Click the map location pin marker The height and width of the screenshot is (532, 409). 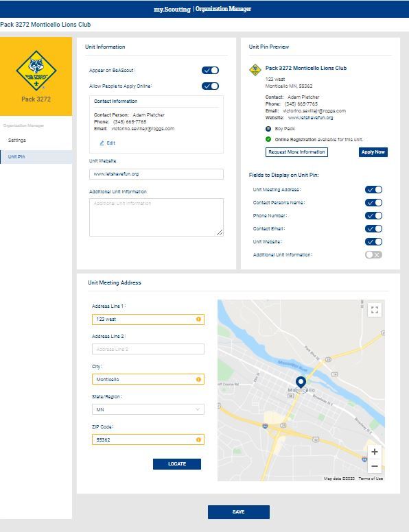301,383
